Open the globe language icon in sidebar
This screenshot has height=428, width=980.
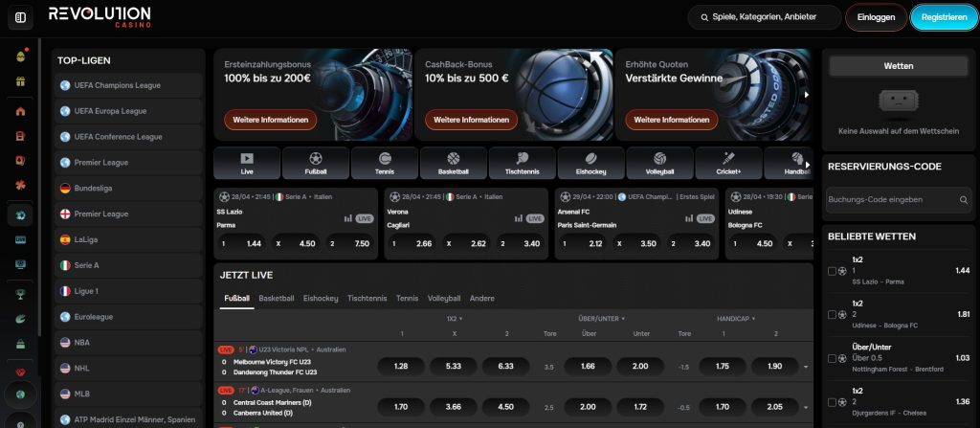(21, 394)
